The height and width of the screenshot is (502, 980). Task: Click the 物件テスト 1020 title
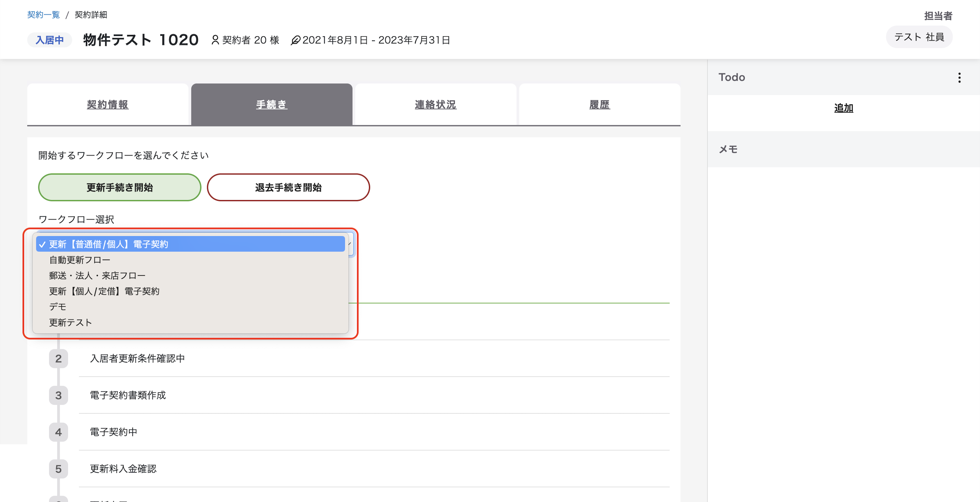click(141, 40)
